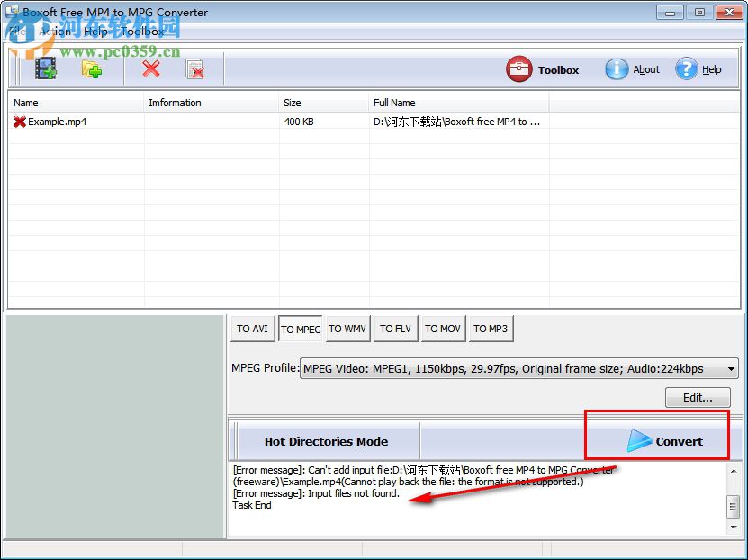Select the TO FLV output tab

point(395,329)
